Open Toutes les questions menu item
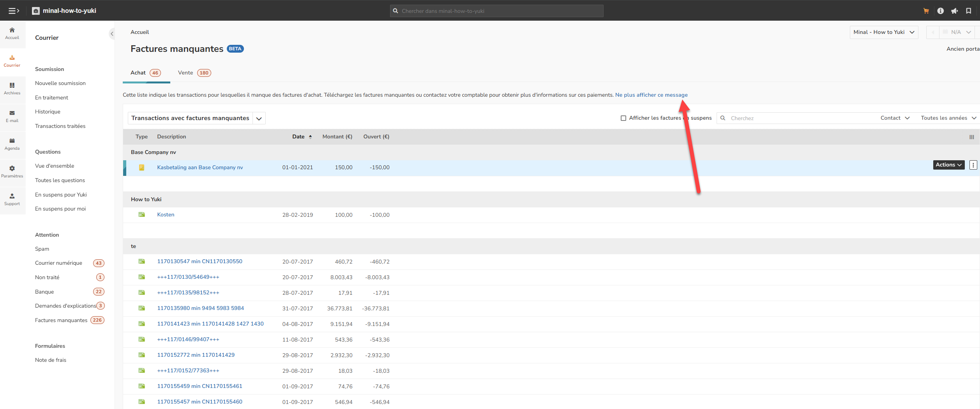Screen dimensions: 980x409 click(x=60, y=181)
